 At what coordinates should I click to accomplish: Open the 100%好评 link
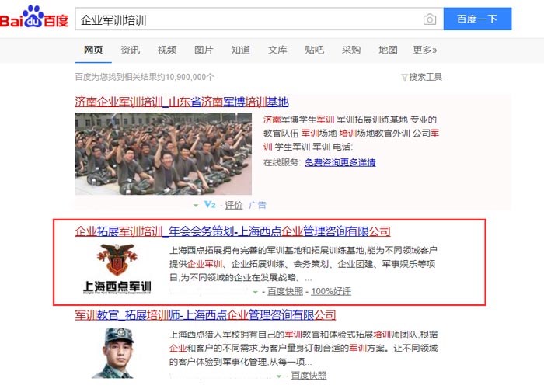click(331, 291)
